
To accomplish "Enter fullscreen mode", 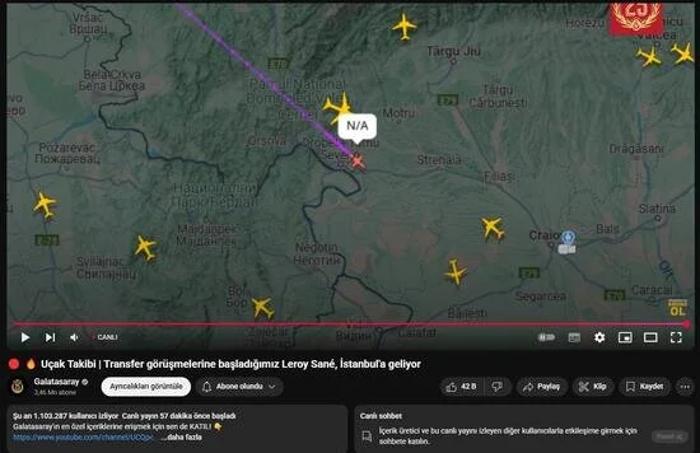I will pos(676,337).
